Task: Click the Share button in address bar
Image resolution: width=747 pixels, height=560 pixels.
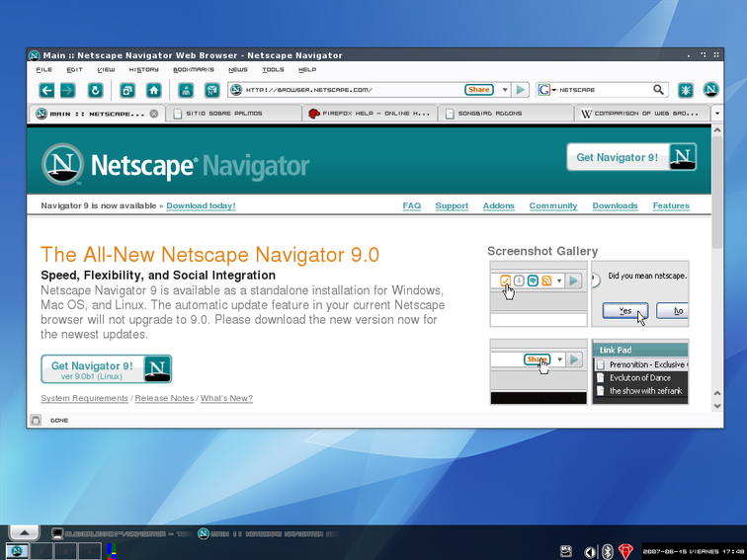Action: 479,90
